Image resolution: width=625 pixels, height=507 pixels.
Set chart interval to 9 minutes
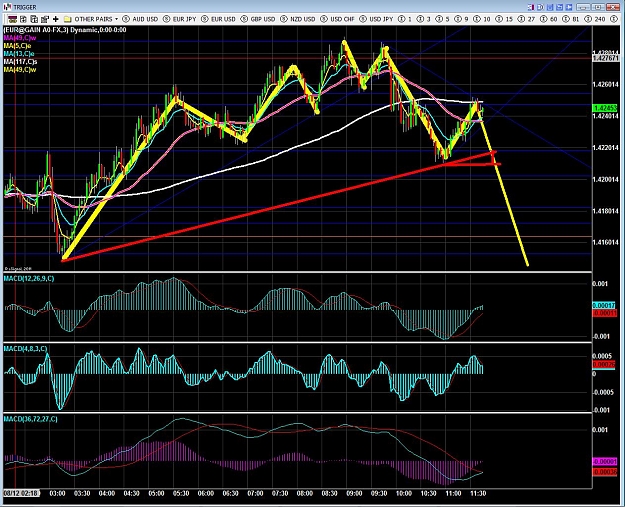point(461,19)
